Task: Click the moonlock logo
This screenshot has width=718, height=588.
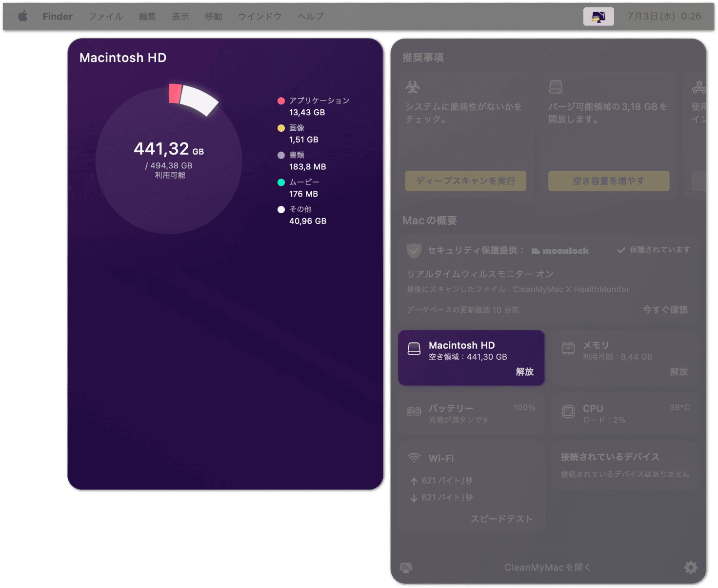Action: click(560, 251)
